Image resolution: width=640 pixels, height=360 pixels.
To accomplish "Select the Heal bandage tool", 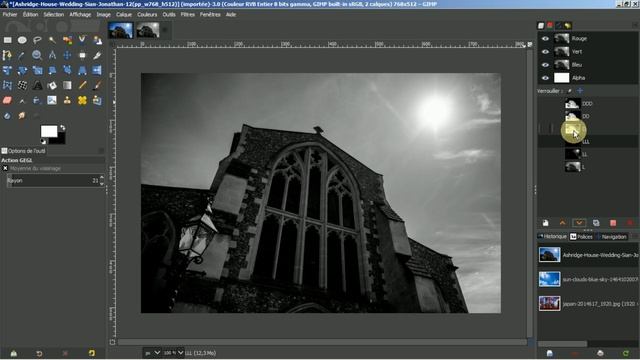I will [82, 100].
